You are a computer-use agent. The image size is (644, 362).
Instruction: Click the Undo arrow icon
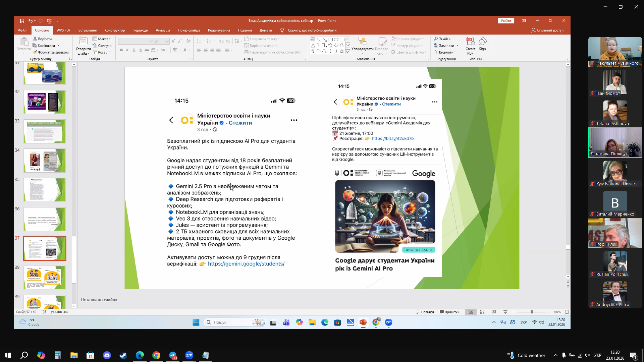pyautogui.click(x=31, y=21)
